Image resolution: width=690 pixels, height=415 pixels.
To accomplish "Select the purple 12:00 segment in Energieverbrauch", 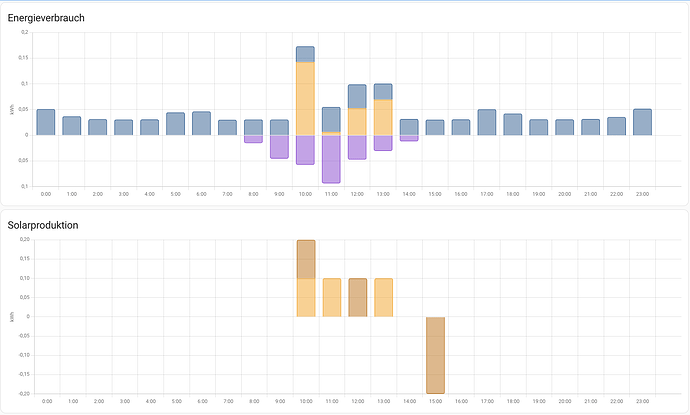I will [x=357, y=147].
